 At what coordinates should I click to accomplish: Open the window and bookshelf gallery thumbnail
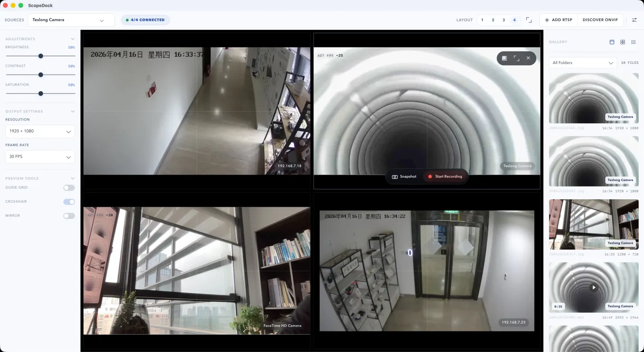[x=593, y=224]
